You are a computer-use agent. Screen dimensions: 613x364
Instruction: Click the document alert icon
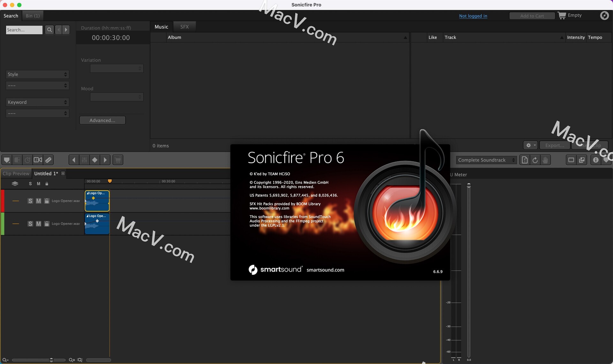[x=525, y=160]
